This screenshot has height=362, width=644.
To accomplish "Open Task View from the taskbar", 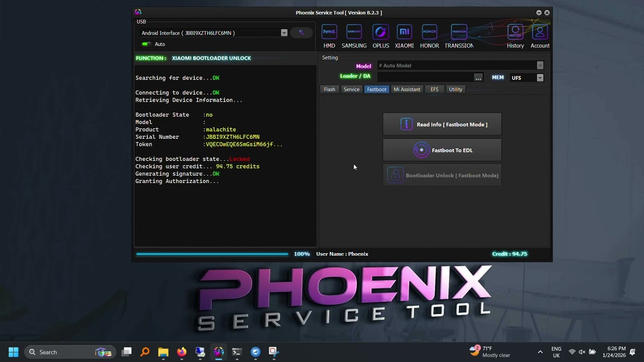I will [127, 352].
